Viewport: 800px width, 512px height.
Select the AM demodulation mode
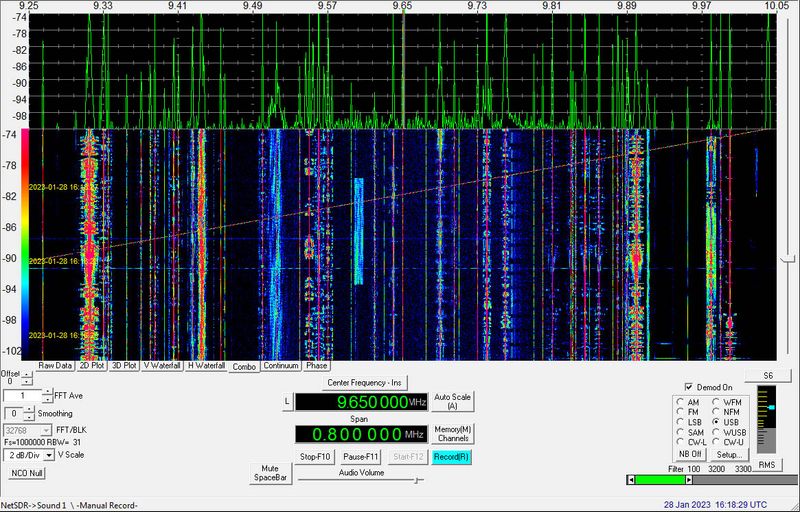coord(680,402)
